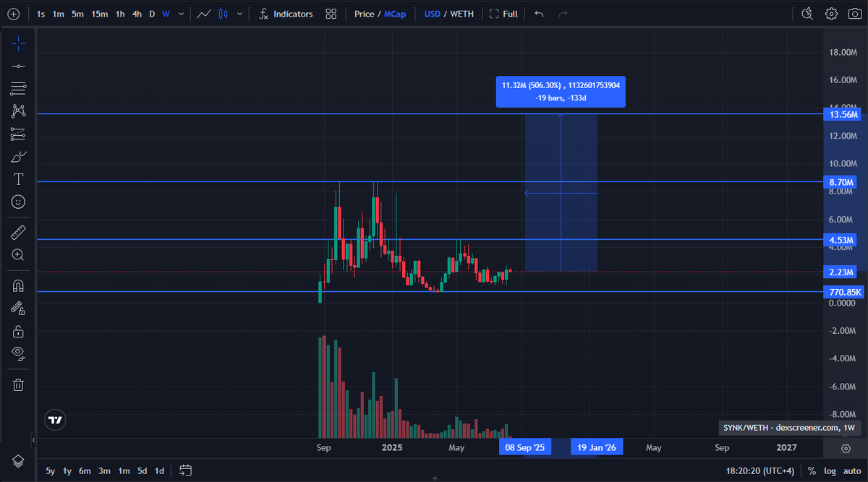Viewport: 868px width, 482px height.
Task: Select the 4h timeframe
Action: pos(137,13)
